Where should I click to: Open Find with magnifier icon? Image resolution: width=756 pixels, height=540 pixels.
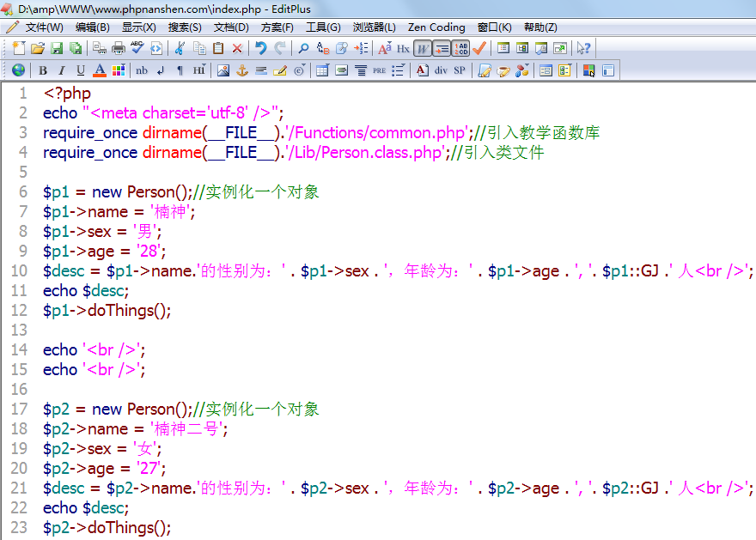pos(303,48)
